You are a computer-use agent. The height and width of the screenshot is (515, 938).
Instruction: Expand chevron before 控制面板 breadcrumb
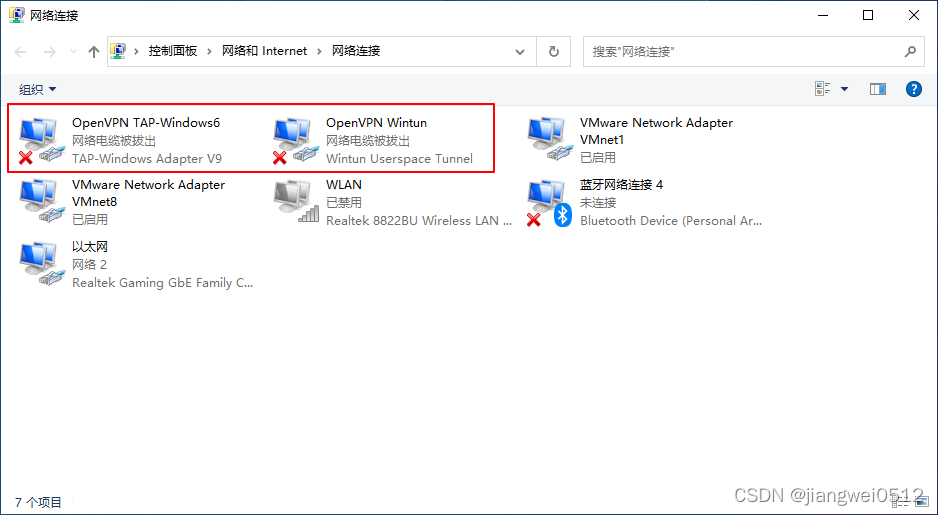(x=136, y=51)
